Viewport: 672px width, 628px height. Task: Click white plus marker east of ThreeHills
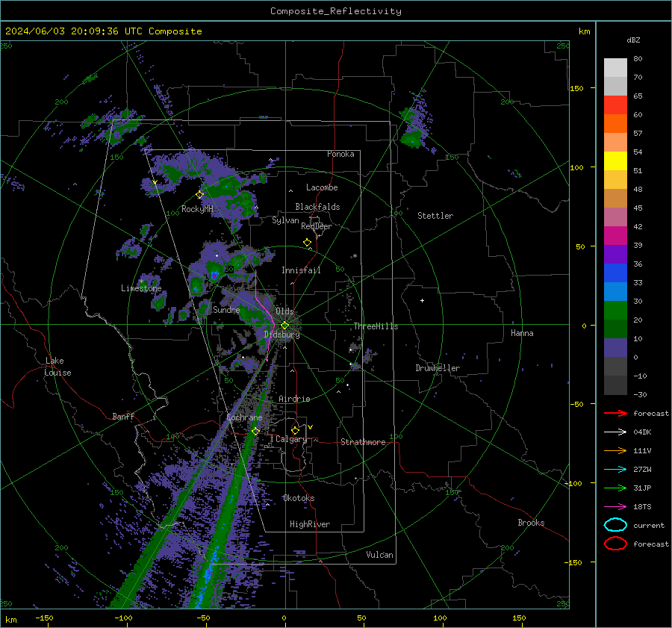click(x=422, y=300)
